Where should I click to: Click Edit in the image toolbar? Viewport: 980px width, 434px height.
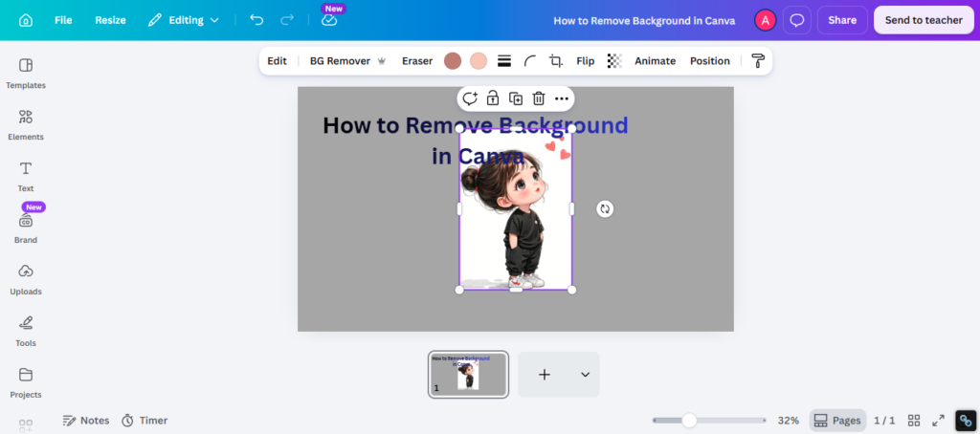click(x=277, y=61)
